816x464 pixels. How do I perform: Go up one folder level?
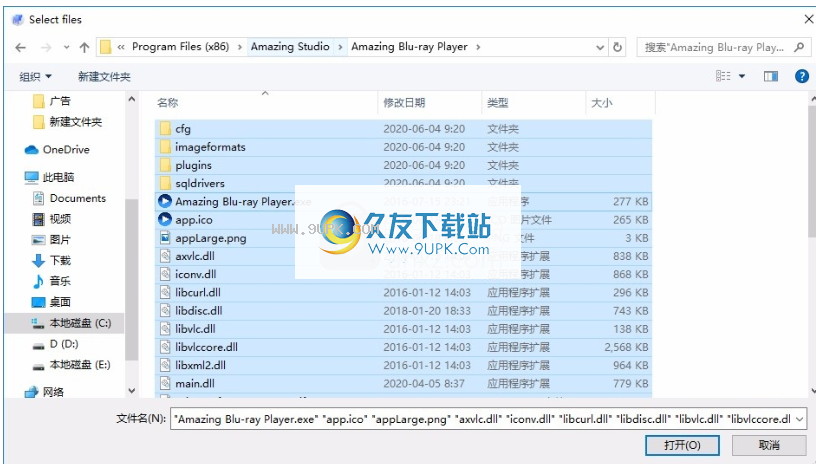click(x=84, y=47)
